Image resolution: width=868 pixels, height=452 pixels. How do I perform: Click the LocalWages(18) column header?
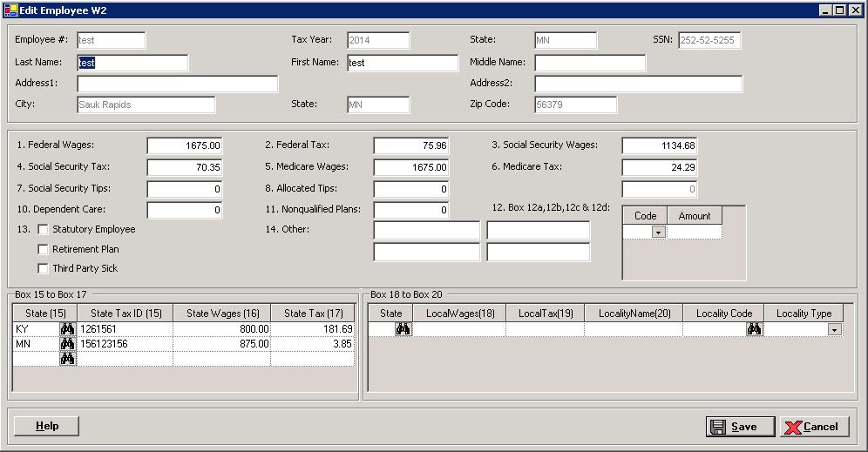point(460,314)
